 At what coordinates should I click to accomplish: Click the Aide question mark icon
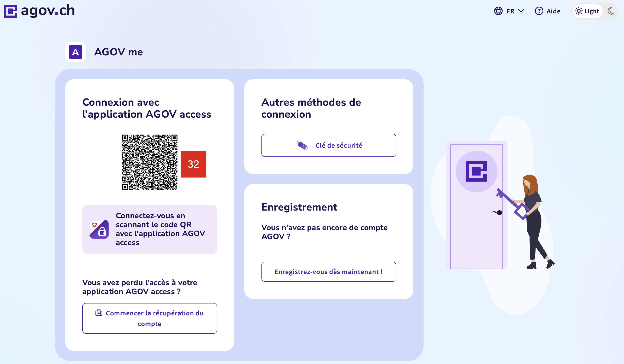539,11
